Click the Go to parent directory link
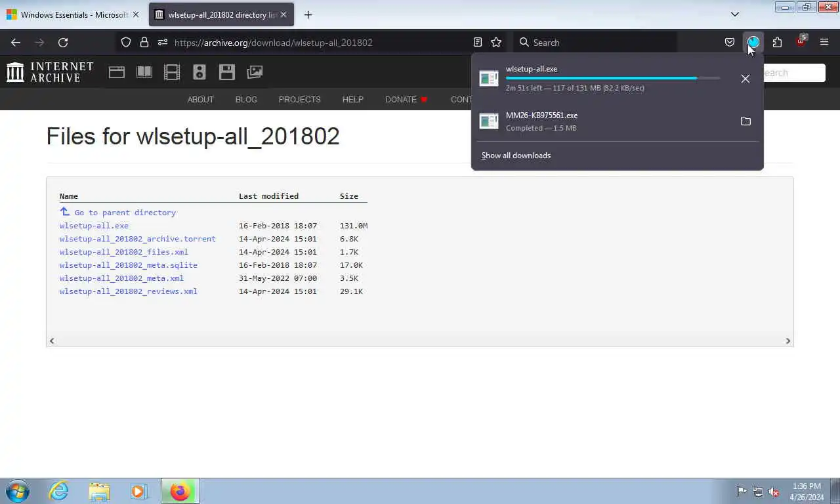This screenshot has width=840, height=504. pyautogui.click(x=125, y=213)
